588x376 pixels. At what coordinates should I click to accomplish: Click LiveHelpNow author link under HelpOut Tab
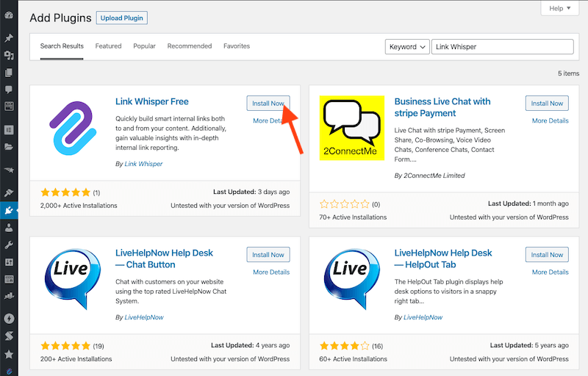[423, 317]
